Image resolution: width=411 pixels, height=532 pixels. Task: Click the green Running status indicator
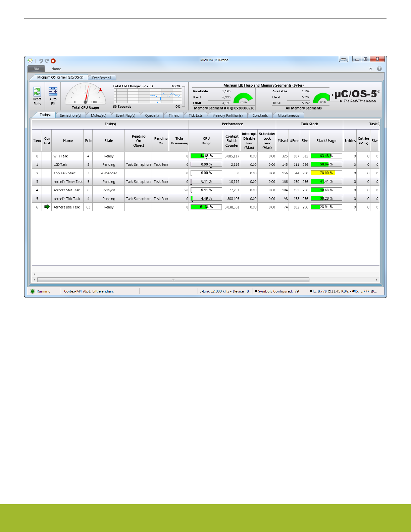pyautogui.click(x=33, y=291)
